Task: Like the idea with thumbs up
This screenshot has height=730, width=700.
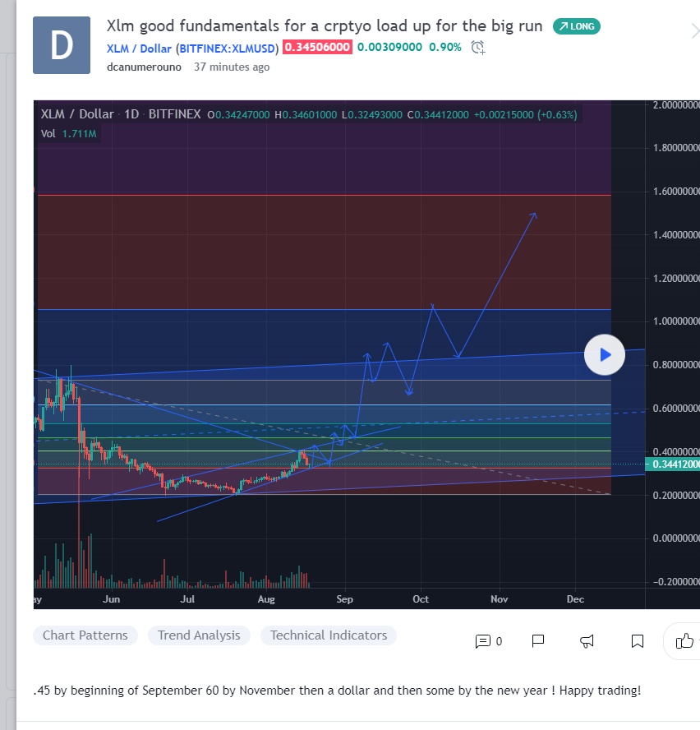Action: (x=684, y=641)
